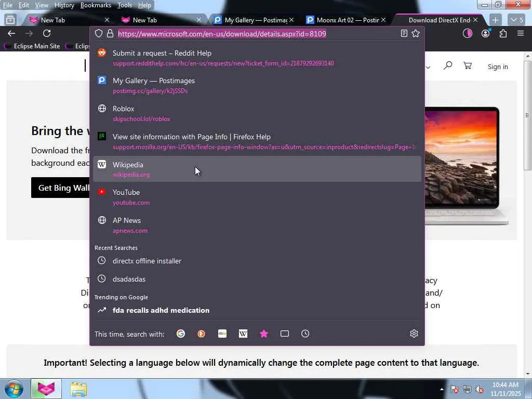The image size is (532, 399).
Task: Open the History menu
Action: (x=64, y=5)
